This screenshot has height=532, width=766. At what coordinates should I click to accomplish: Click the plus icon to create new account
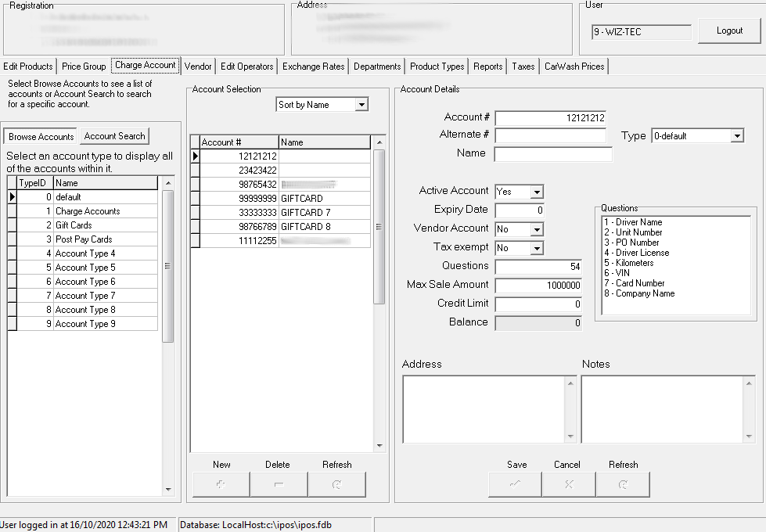[x=221, y=483]
